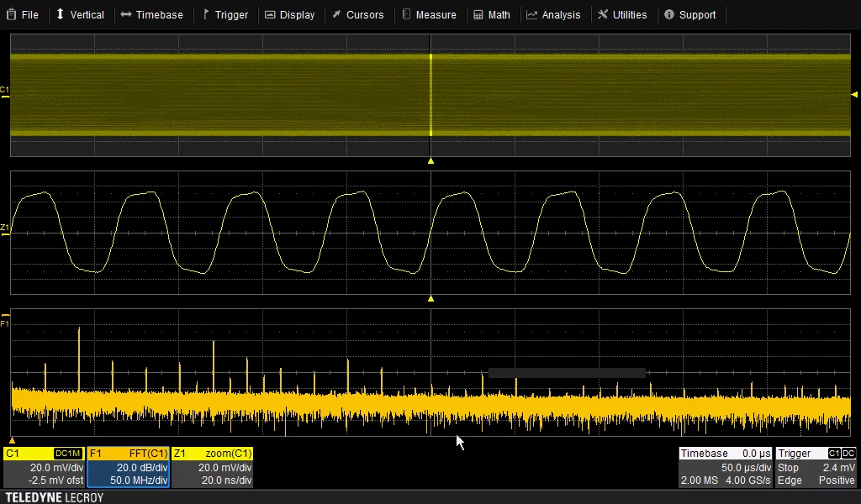This screenshot has width=861, height=504.
Task: Click the Cursors arrow icon
Action: click(336, 14)
